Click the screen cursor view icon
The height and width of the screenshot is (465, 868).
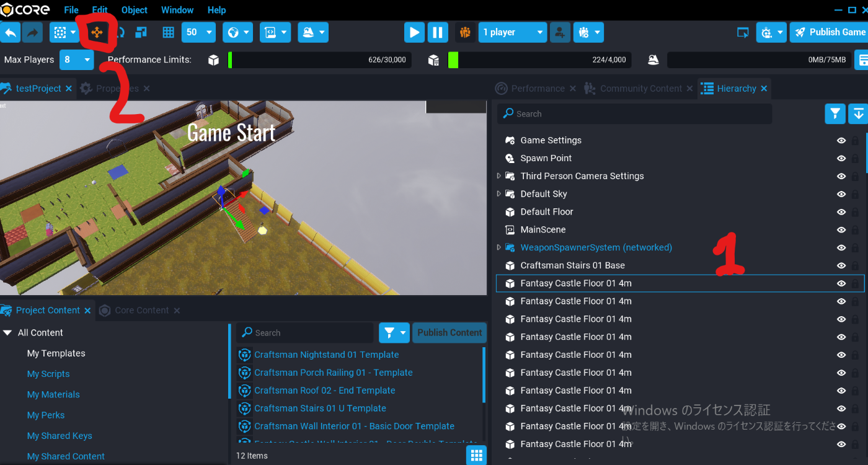(742, 32)
